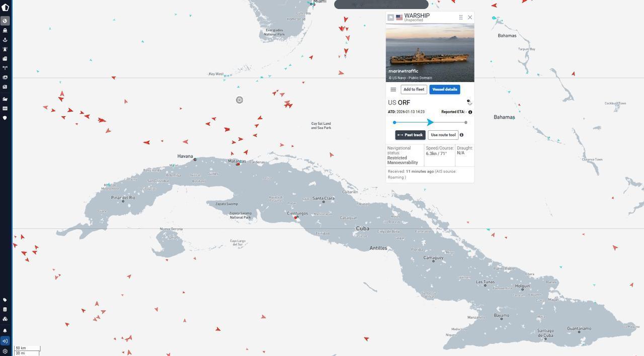Viewport: 644px width, 356px height.
Task: Click the circular selected vessel marker near Key West
Action: 239,100
